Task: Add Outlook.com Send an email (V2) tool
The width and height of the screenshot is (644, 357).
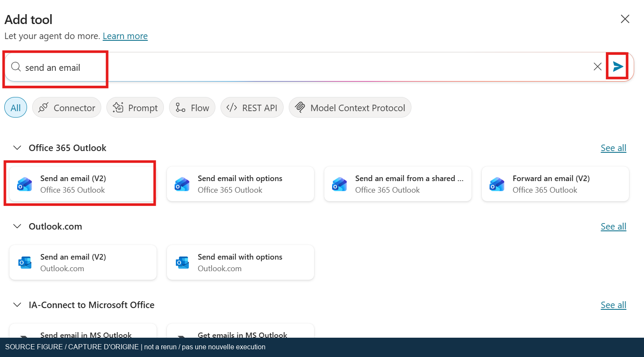Action: [x=83, y=263]
